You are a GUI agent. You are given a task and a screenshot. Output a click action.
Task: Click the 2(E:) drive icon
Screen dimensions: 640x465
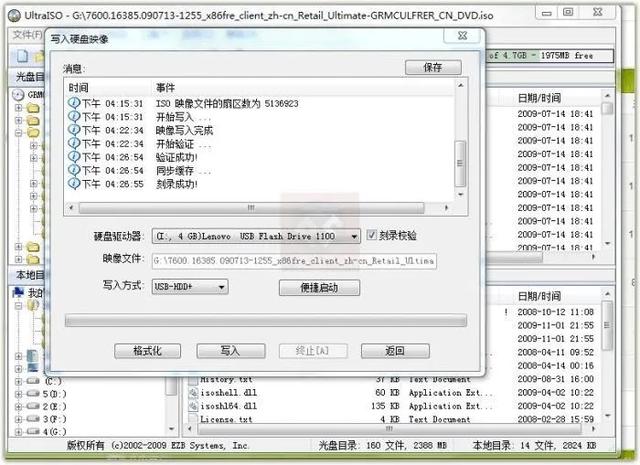tap(33, 406)
